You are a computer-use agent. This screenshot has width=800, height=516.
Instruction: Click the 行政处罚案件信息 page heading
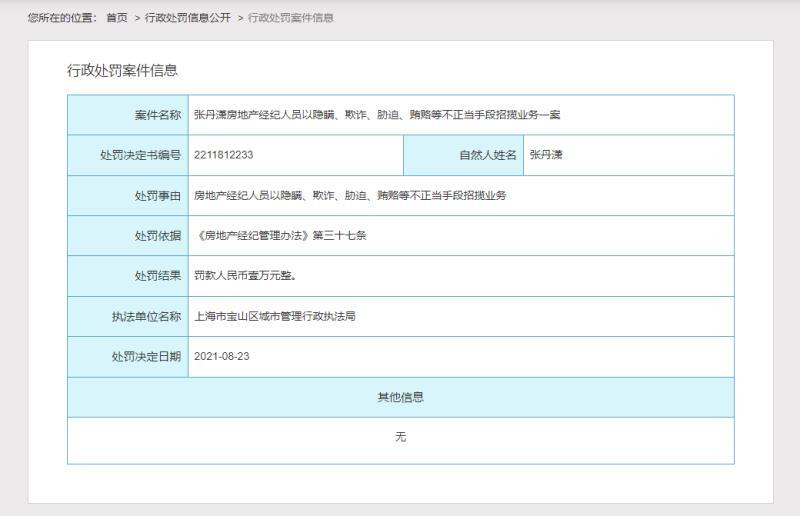(x=122, y=70)
